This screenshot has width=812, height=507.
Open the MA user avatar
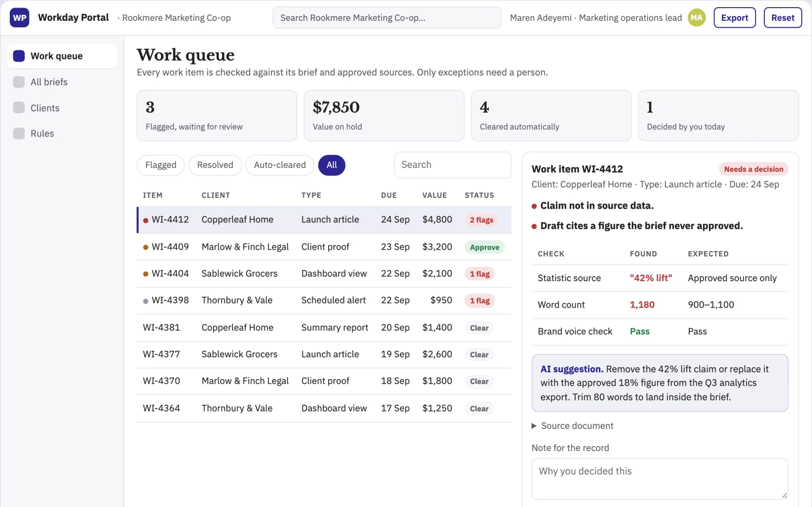697,18
